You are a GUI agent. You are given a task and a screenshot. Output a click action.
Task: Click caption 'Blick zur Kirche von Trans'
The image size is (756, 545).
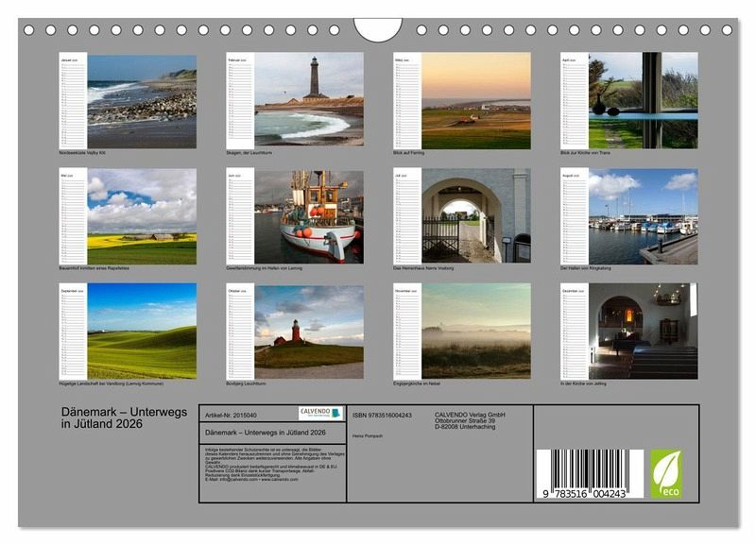point(585,153)
